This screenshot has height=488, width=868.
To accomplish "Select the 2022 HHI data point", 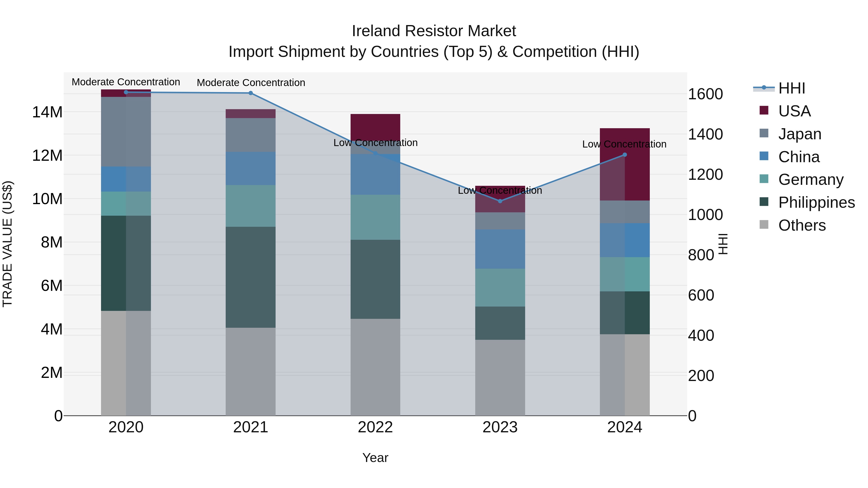I will [375, 154].
